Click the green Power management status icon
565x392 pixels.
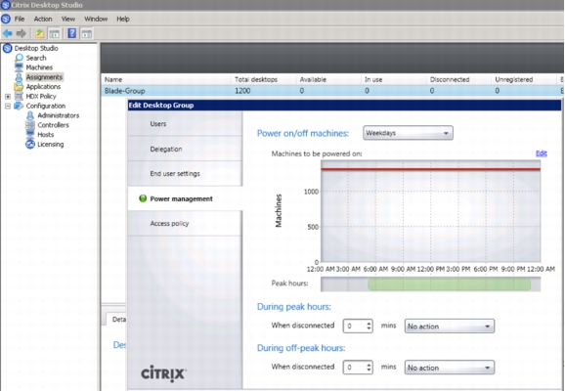143,198
